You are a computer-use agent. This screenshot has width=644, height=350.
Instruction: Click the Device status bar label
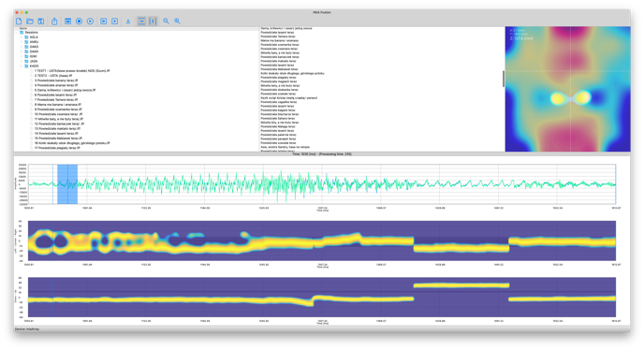pos(27,329)
